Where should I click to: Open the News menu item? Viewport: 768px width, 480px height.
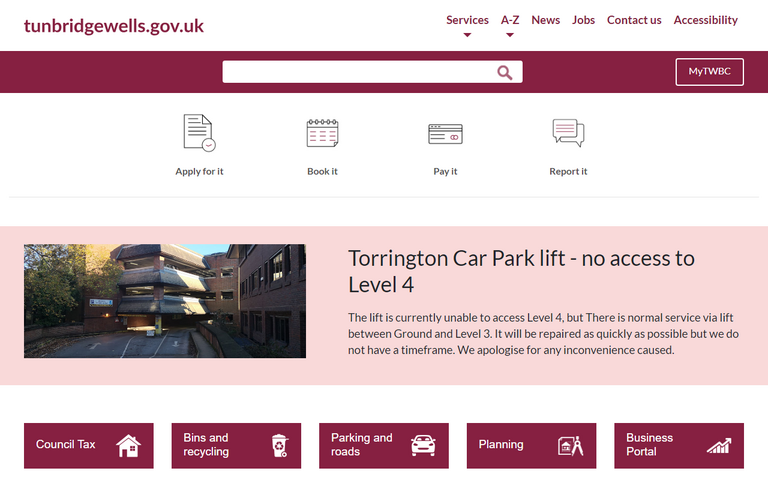(x=546, y=20)
